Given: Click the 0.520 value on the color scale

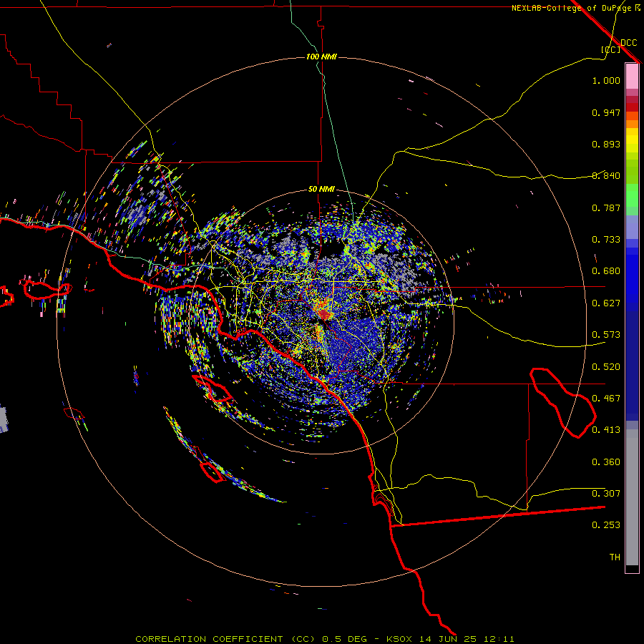Looking at the screenshot, I should [x=606, y=367].
